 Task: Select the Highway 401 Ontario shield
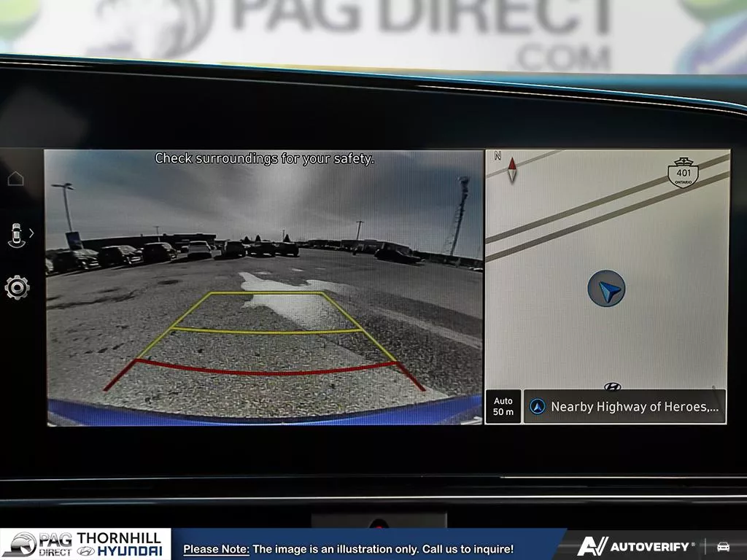(683, 173)
